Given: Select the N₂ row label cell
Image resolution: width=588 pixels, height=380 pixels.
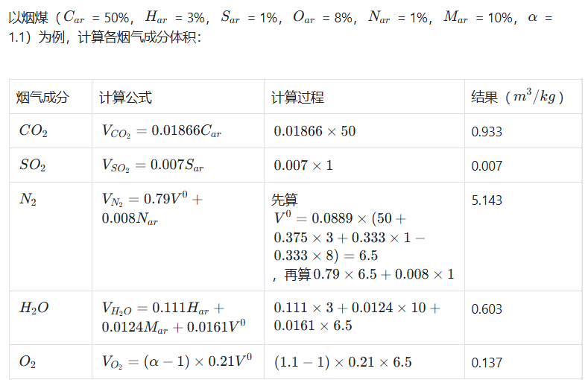Looking at the screenshot, I should tap(28, 200).
